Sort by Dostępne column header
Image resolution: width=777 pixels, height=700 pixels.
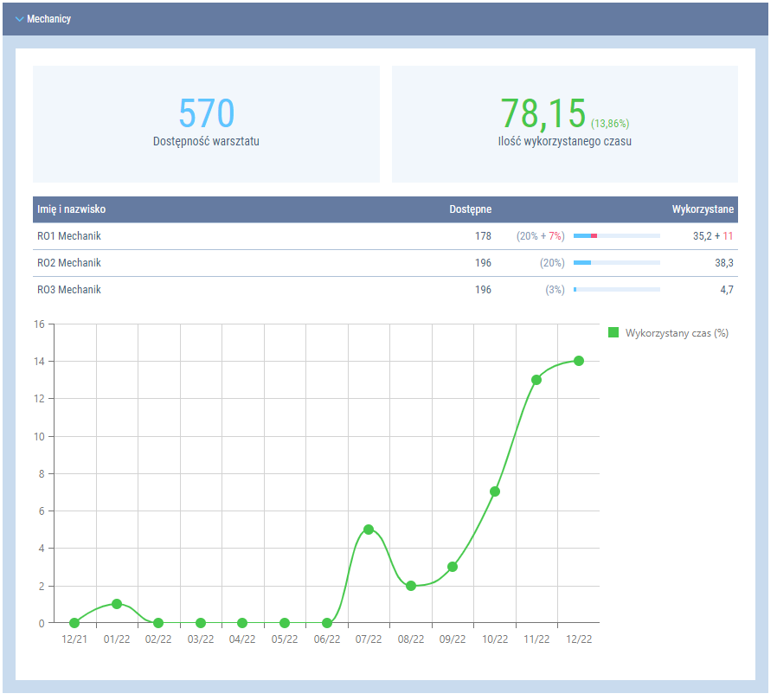tap(470, 209)
